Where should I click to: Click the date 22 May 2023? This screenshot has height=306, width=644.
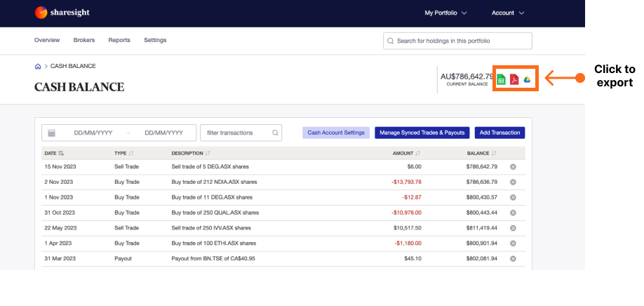[x=61, y=228]
